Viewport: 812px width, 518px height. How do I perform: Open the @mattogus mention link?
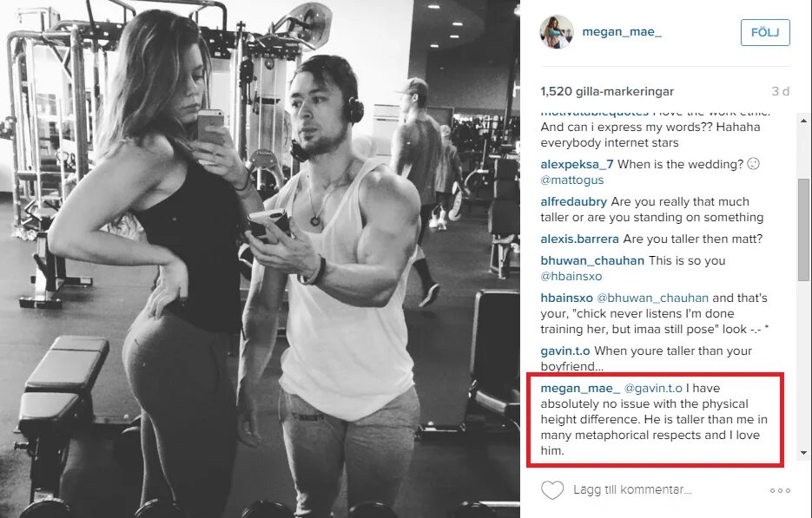tap(572, 180)
